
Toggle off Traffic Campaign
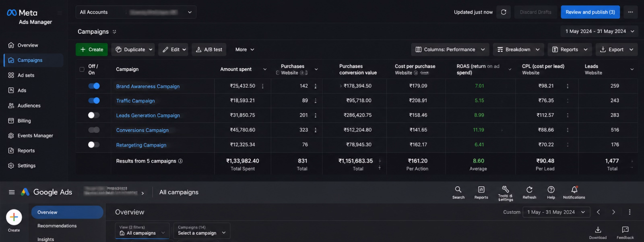(94, 100)
